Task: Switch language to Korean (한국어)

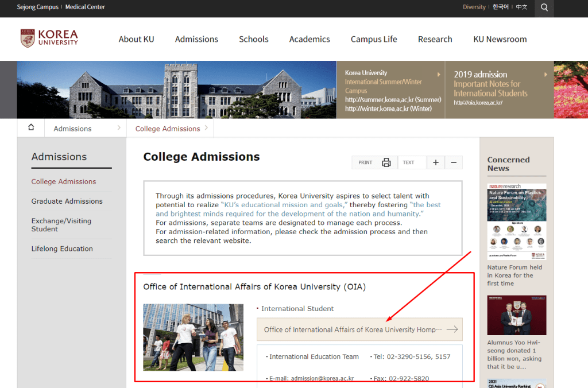Action: [500, 7]
